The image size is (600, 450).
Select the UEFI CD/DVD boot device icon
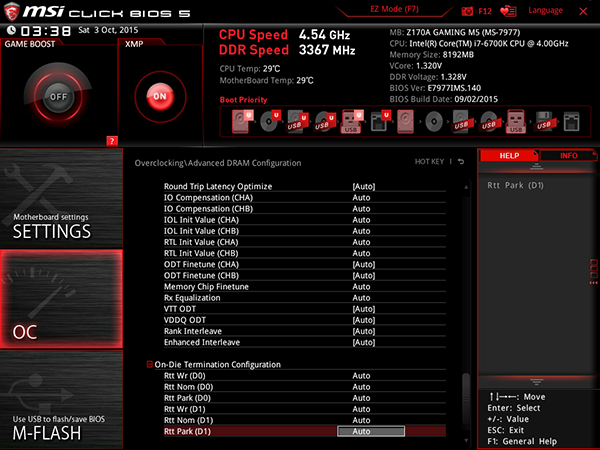click(270, 121)
